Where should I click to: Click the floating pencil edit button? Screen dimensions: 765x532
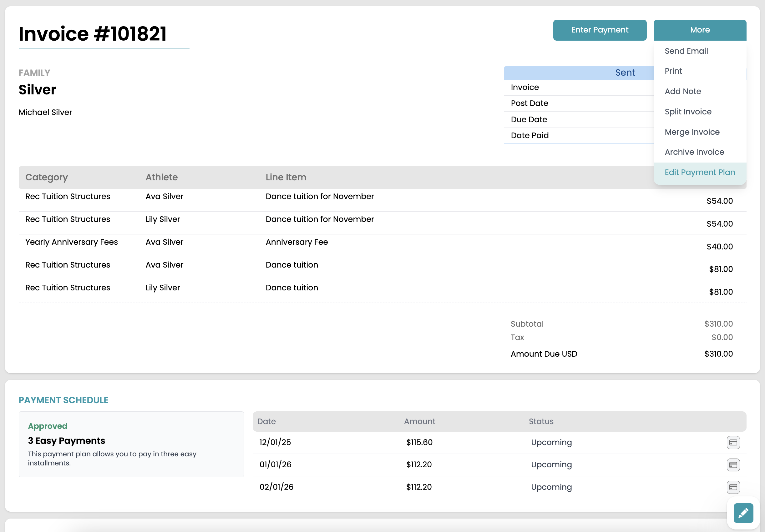743,513
